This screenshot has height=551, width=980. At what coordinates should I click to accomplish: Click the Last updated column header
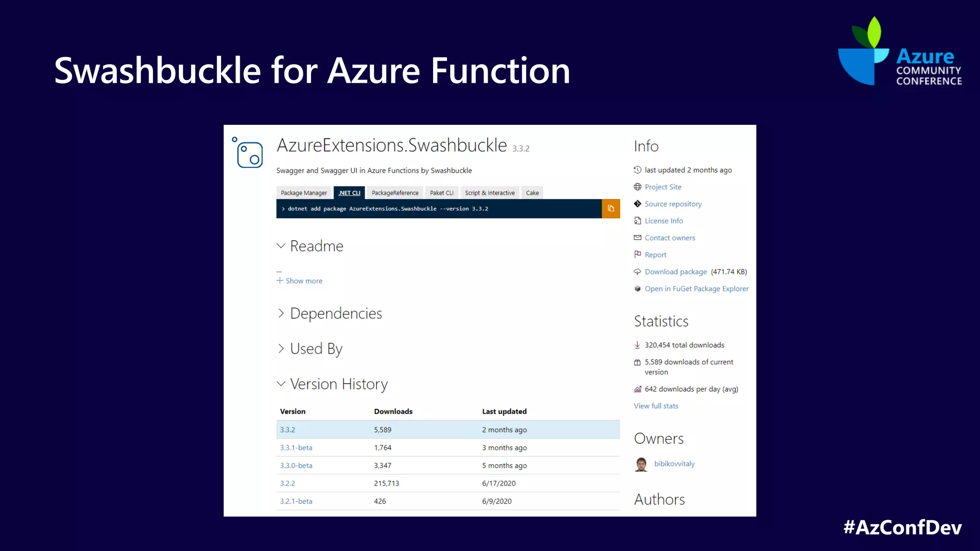click(504, 411)
